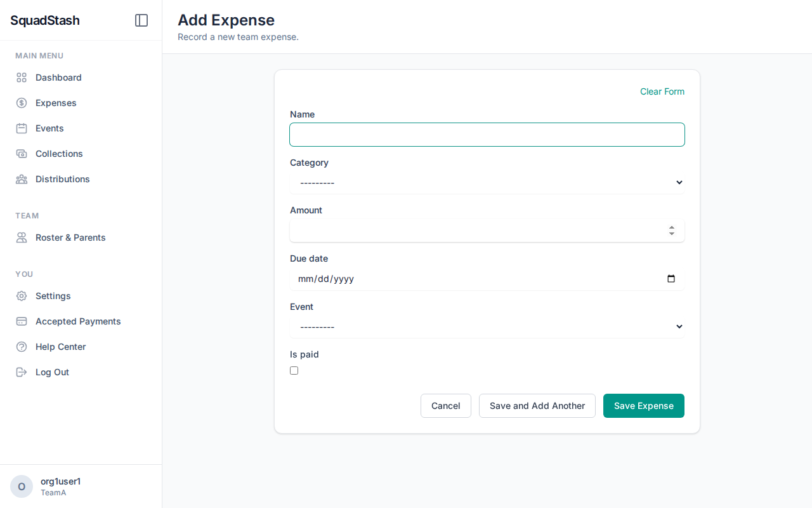Open the Due date calendar picker
812x508 pixels.
click(x=671, y=278)
